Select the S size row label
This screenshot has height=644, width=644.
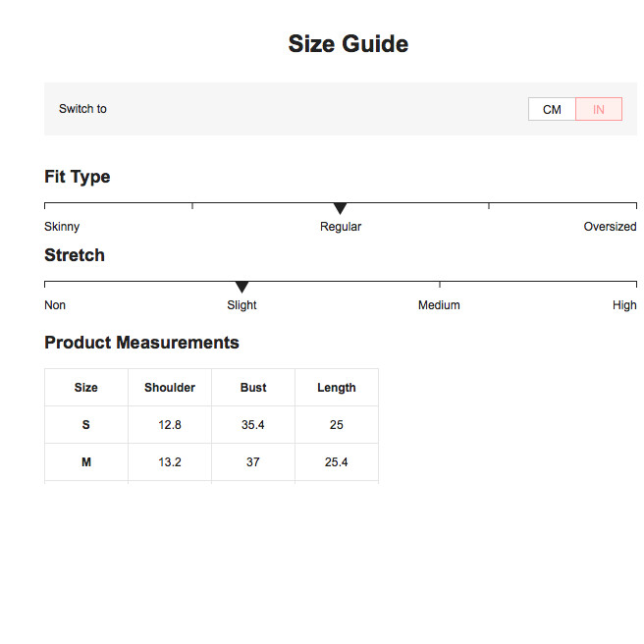tap(86, 425)
